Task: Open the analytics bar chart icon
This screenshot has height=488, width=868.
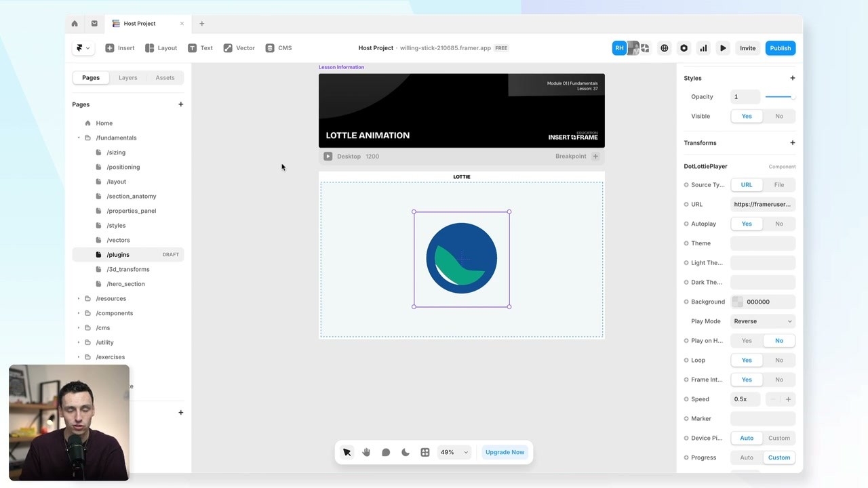Action: point(703,48)
